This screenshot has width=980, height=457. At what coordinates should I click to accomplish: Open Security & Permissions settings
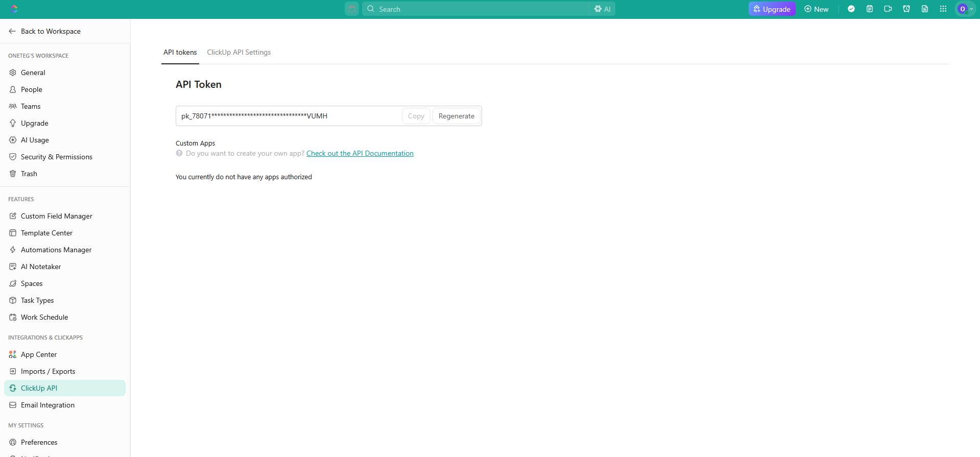click(56, 157)
